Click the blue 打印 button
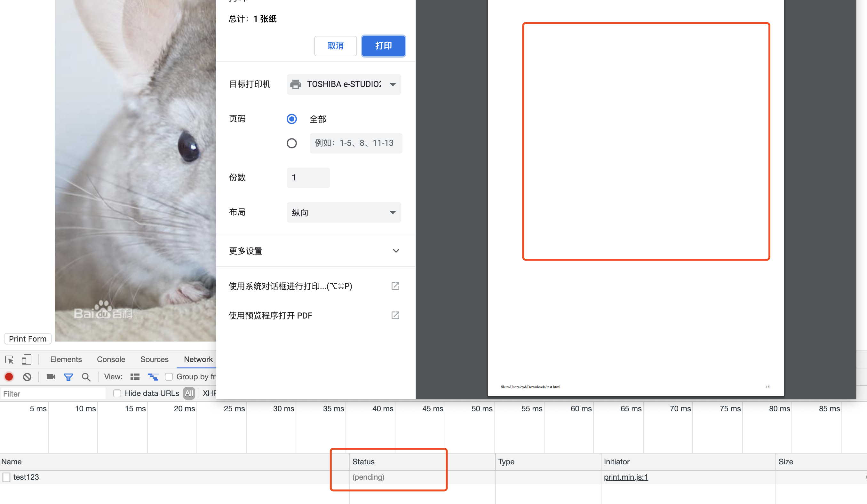The width and height of the screenshot is (867, 504). [383, 46]
